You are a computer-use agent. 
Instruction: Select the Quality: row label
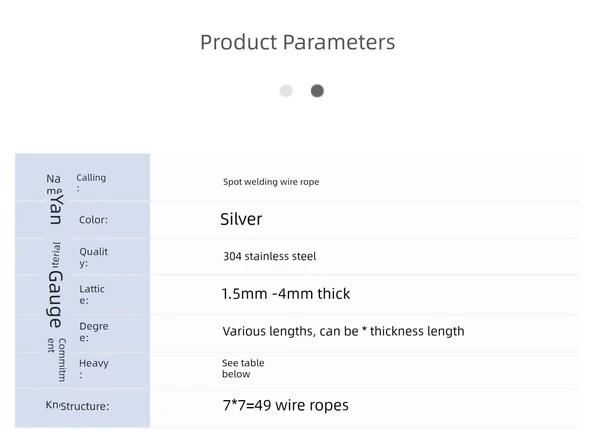tap(93, 257)
